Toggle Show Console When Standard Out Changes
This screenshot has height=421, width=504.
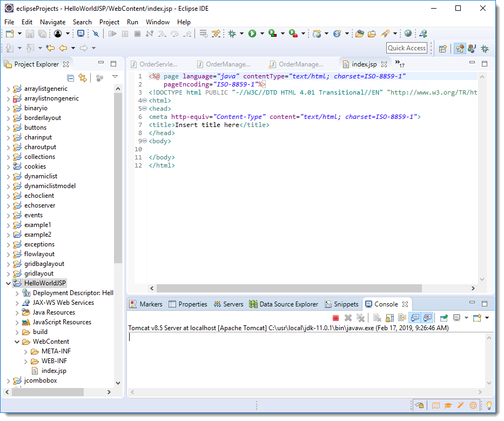point(415,318)
